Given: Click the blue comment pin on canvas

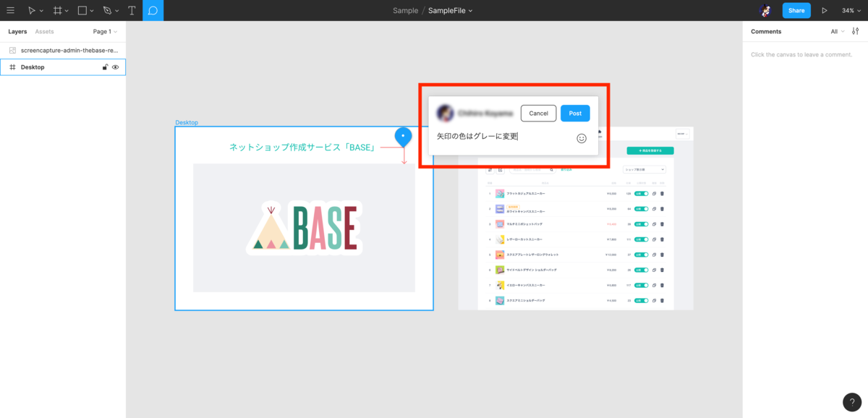Looking at the screenshot, I should (x=403, y=136).
